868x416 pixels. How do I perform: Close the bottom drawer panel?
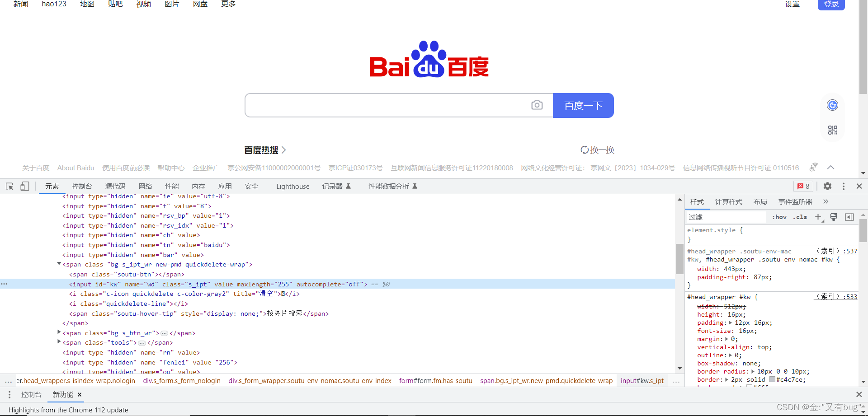tap(859, 394)
